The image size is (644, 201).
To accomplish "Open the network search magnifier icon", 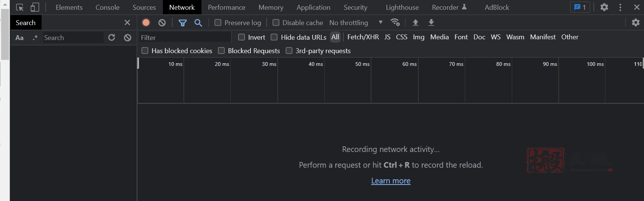I will click(x=198, y=23).
